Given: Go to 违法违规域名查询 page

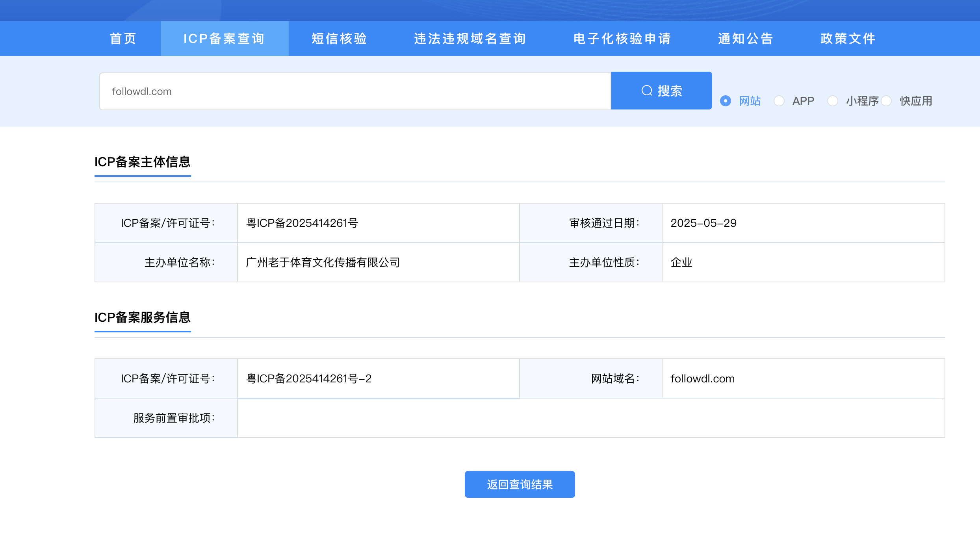Looking at the screenshot, I should (x=470, y=39).
